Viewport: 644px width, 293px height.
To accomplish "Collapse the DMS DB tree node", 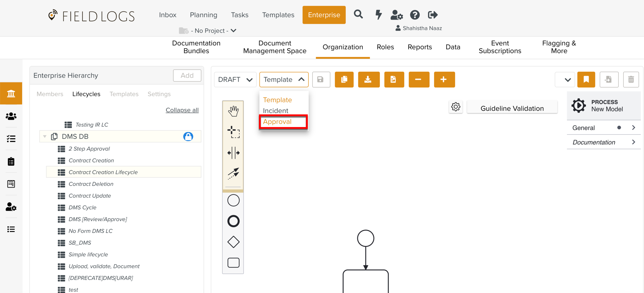I will pos(45,136).
